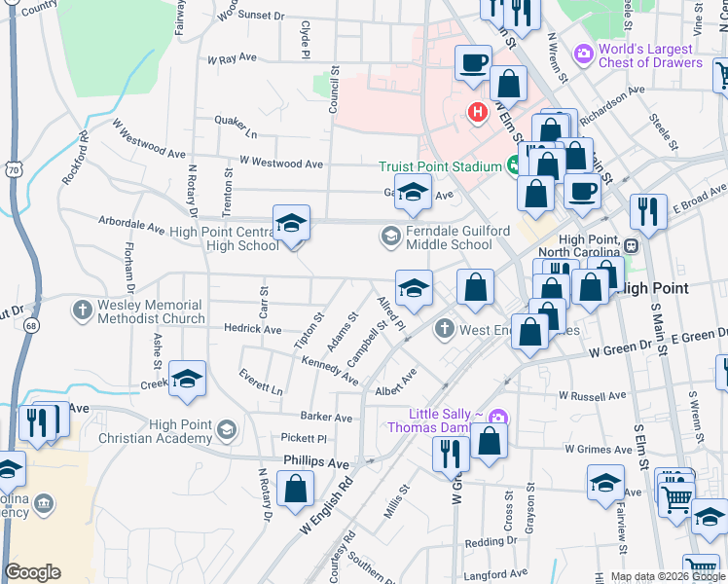
Task: Click the route 68 highway shield
Action: pyautogui.click(x=31, y=326)
